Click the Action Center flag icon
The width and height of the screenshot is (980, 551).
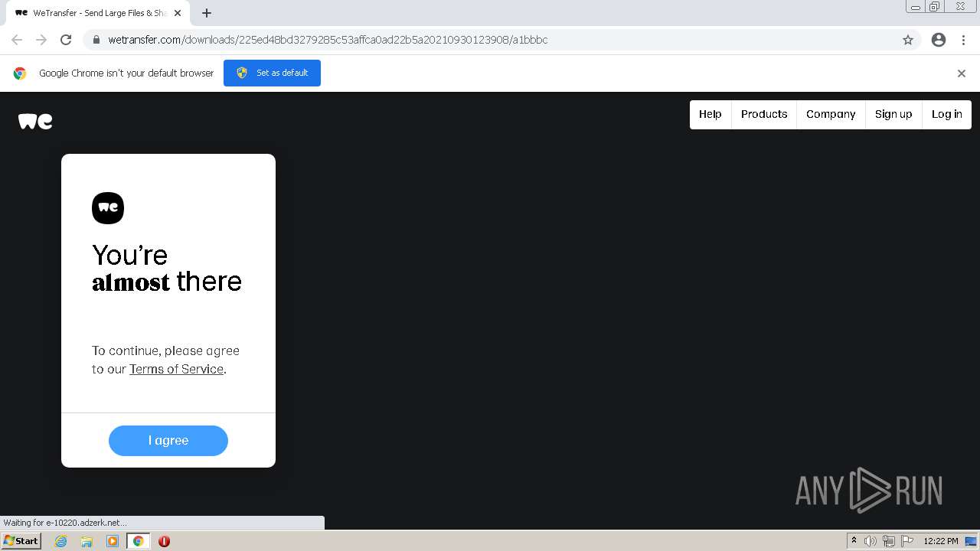pyautogui.click(x=907, y=541)
